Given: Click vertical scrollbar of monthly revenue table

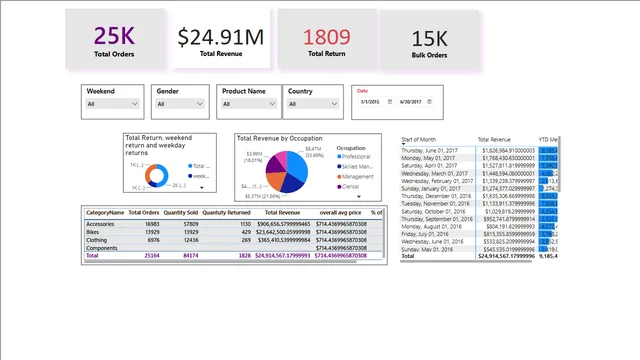Looking at the screenshot, I should pyautogui.click(x=559, y=164).
